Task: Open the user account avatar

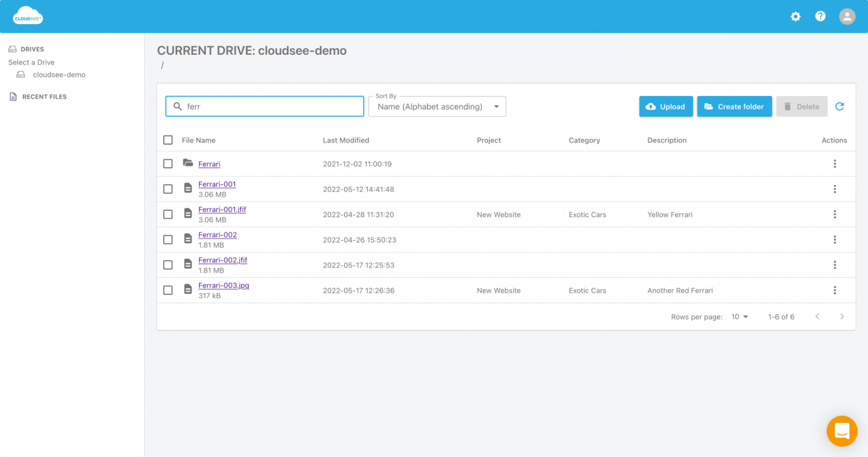Action: (x=847, y=16)
